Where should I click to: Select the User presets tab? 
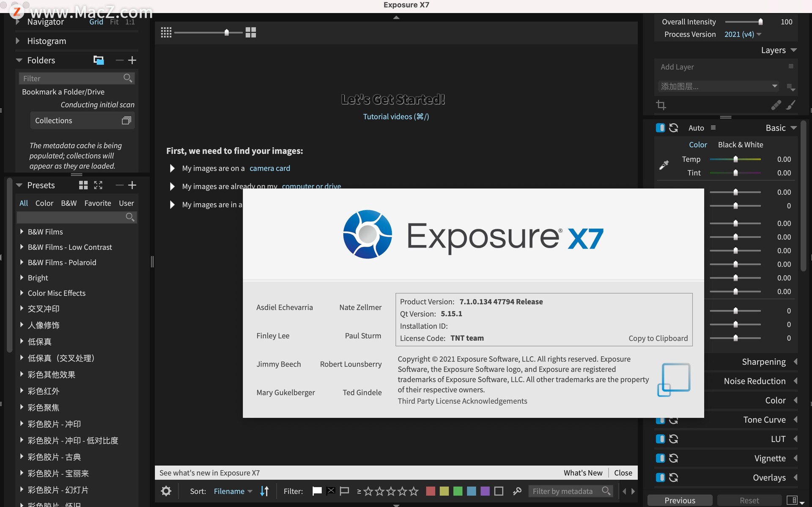[126, 203]
